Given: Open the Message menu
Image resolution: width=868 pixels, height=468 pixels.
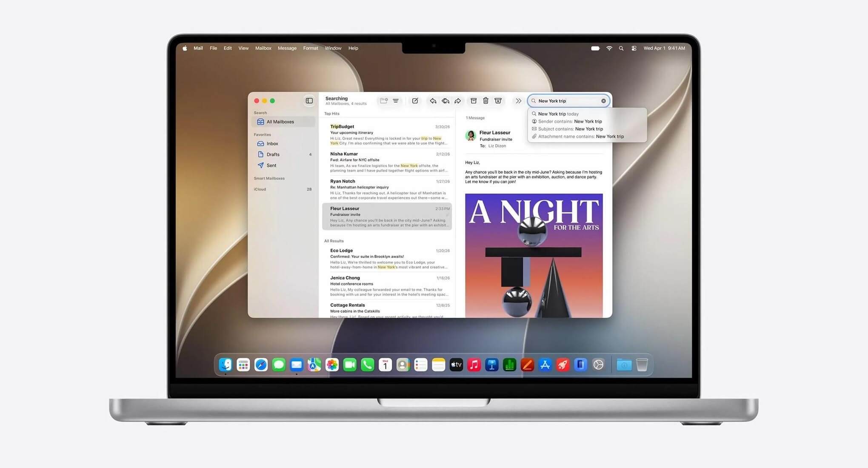Looking at the screenshot, I should tap(287, 48).
